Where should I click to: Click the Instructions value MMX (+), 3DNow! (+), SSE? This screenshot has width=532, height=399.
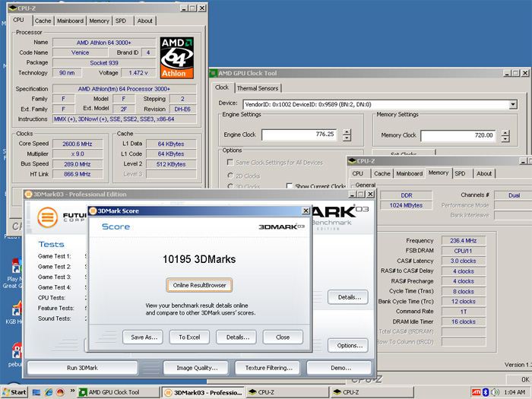click(125, 119)
